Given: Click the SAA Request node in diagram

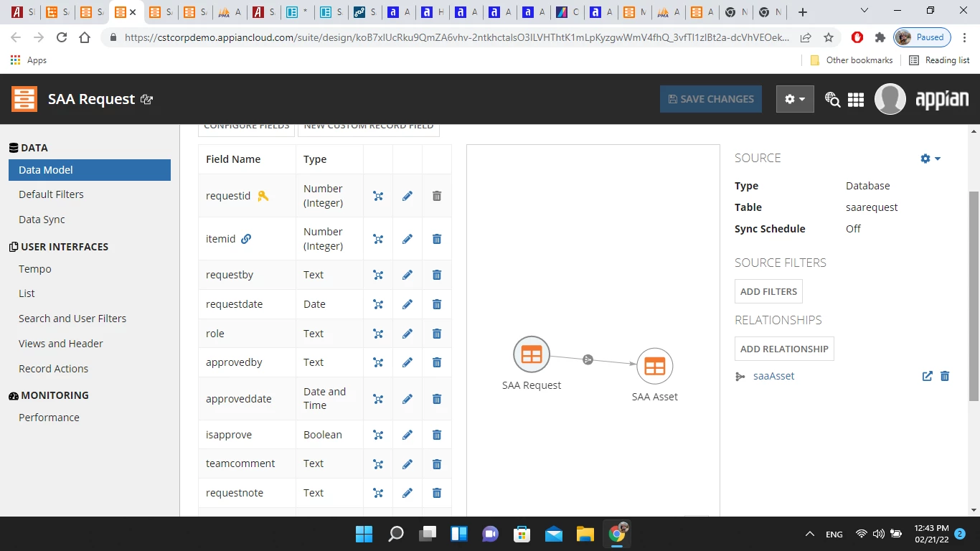Looking at the screenshot, I should tap(532, 354).
